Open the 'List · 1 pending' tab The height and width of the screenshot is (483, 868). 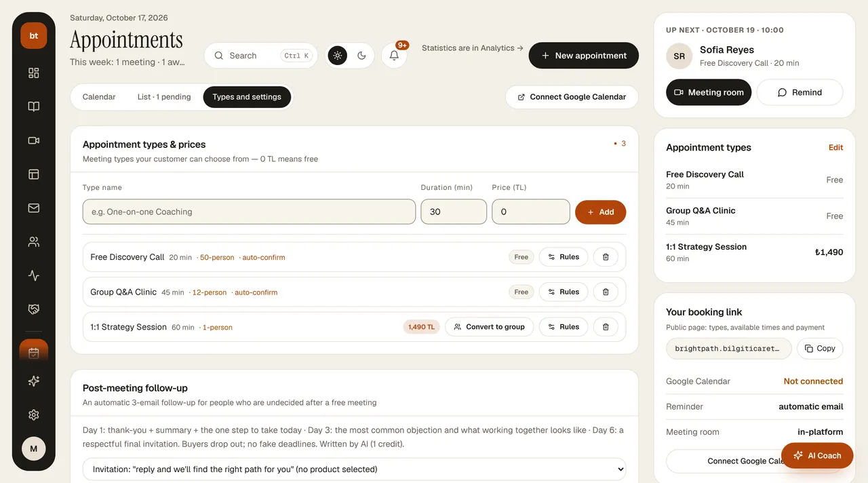[x=164, y=97]
